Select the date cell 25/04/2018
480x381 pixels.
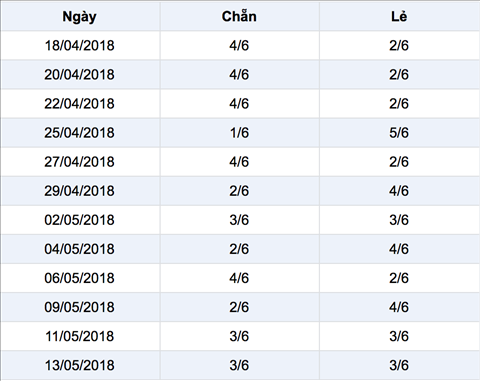point(79,133)
